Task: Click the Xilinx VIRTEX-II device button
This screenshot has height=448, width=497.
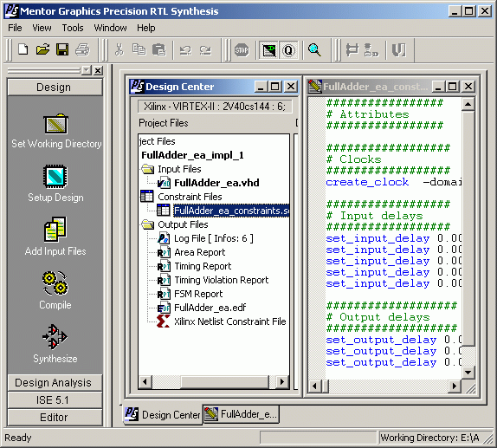Action: pyautogui.click(x=215, y=107)
